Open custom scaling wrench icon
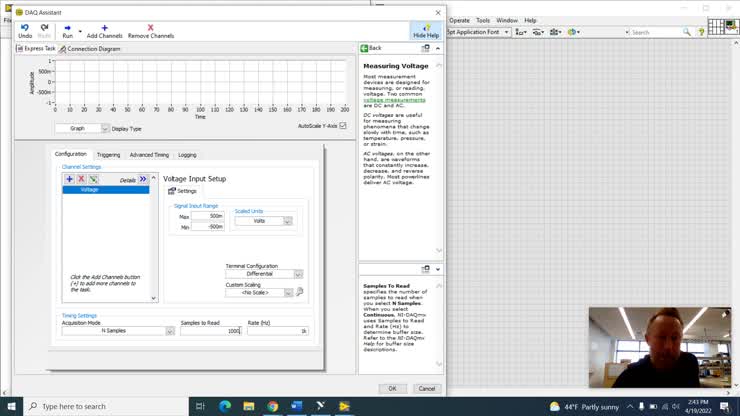The width and height of the screenshot is (740, 416). click(299, 292)
